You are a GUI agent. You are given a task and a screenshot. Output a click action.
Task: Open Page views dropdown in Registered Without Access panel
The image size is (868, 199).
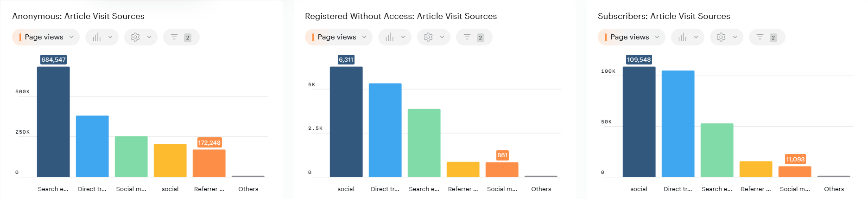click(x=338, y=37)
